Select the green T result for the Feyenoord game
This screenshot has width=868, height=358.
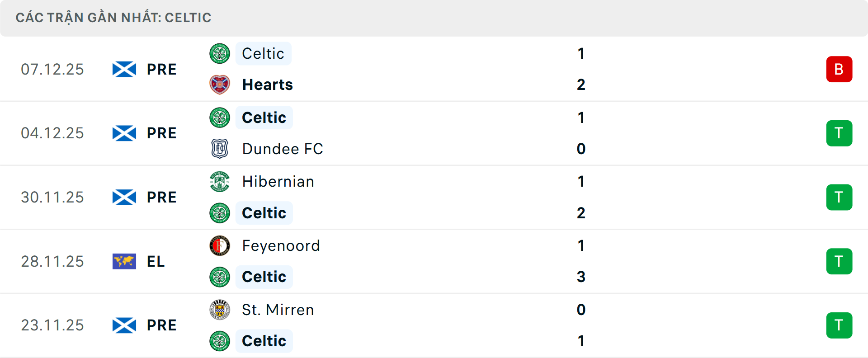pos(840,261)
